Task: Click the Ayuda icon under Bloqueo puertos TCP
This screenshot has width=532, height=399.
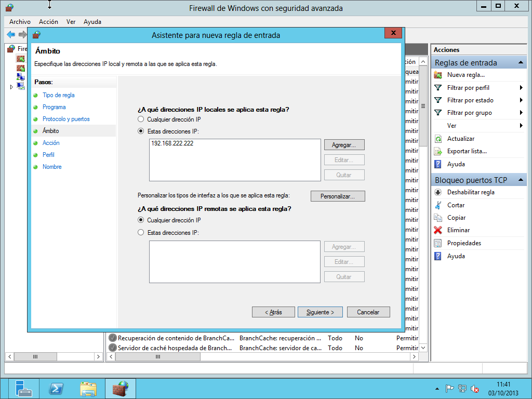Action: click(x=438, y=256)
